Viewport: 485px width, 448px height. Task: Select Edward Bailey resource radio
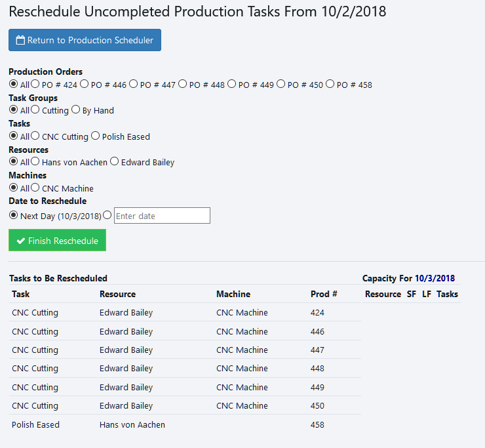[115, 161]
